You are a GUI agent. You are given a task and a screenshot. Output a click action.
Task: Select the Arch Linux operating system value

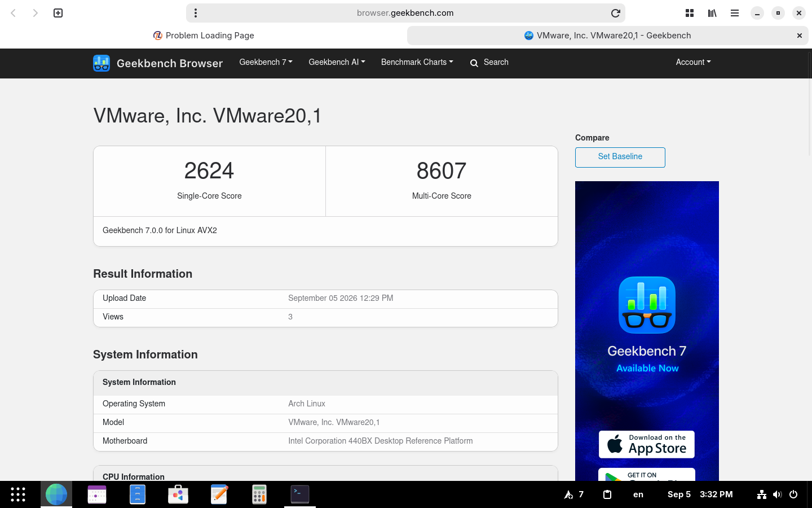(307, 404)
